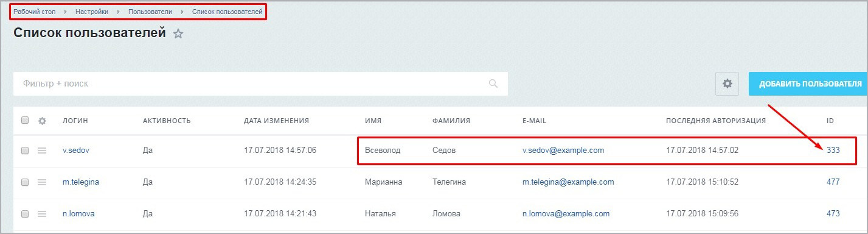Sort by Дата изменения column header
Screen dimensions: 868x234
[276, 121]
